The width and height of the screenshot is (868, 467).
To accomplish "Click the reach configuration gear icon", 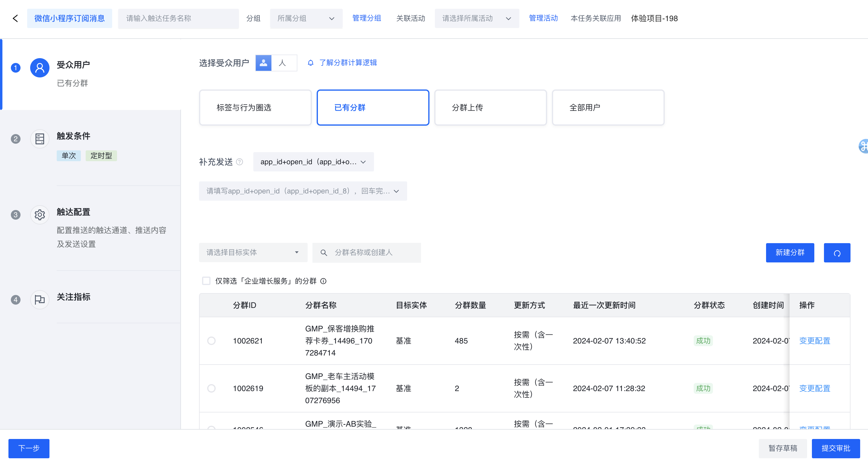I will [40, 215].
